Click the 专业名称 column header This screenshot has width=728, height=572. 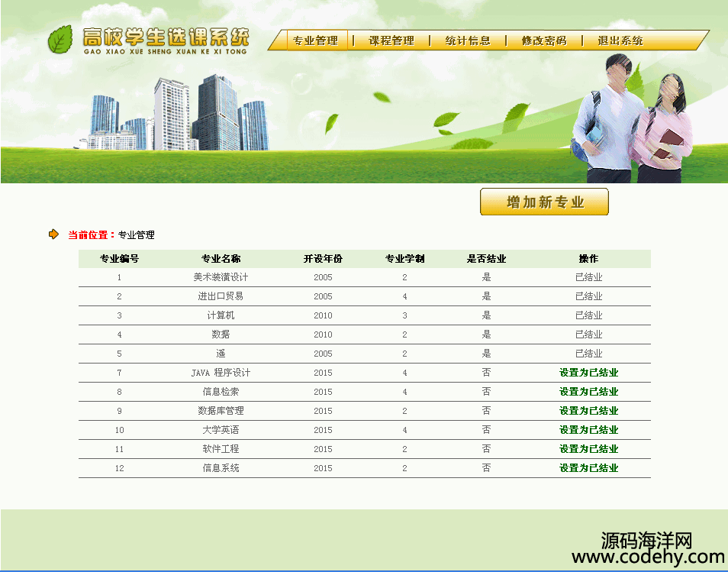(x=221, y=259)
